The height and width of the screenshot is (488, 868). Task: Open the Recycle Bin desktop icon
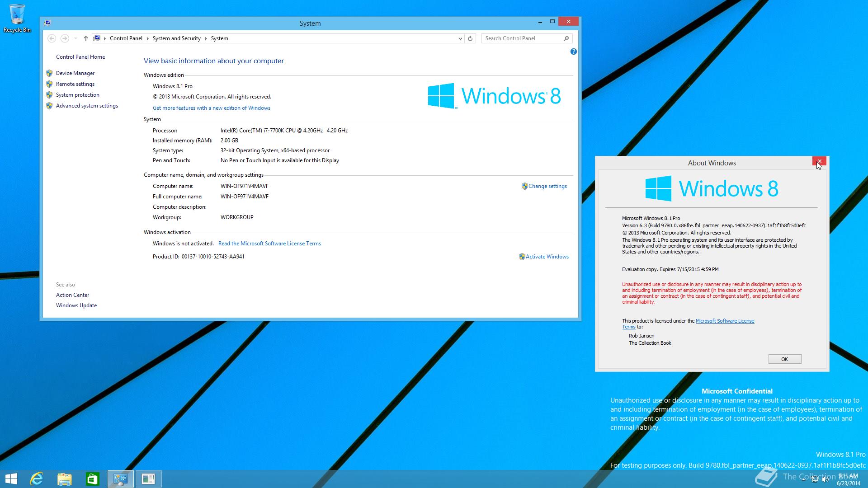[x=17, y=18]
